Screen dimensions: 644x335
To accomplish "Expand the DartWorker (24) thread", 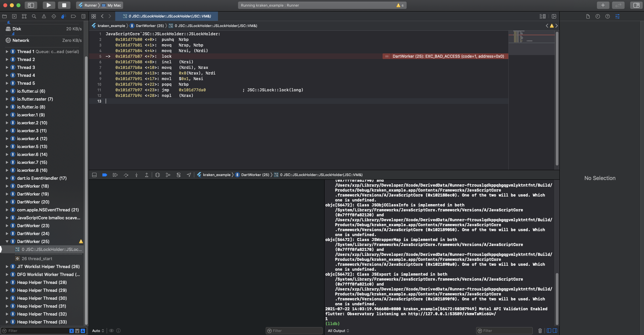I will click(7, 233).
